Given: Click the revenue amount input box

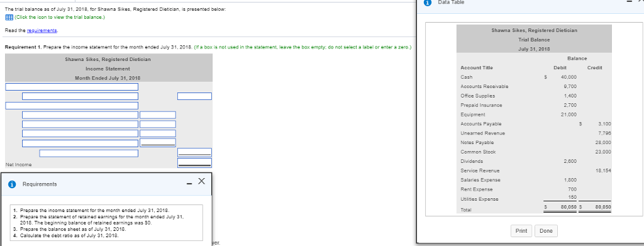Looking at the screenshot, I should click(x=195, y=96).
